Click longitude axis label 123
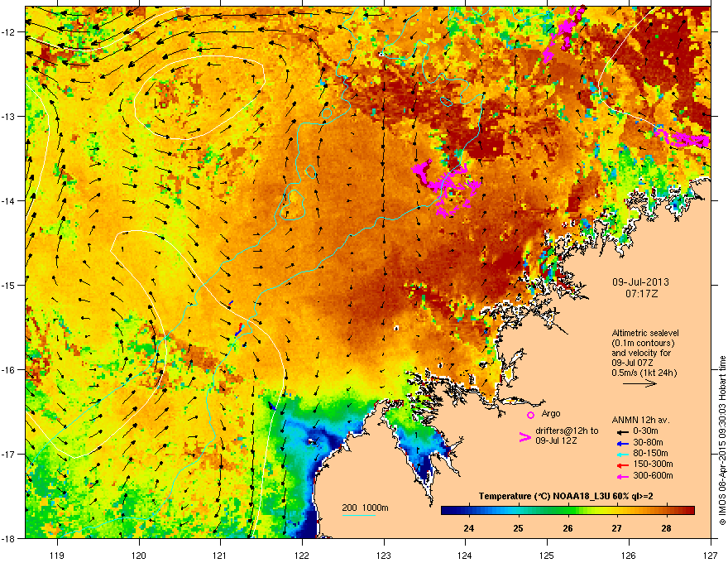728x563 pixels. [384, 556]
